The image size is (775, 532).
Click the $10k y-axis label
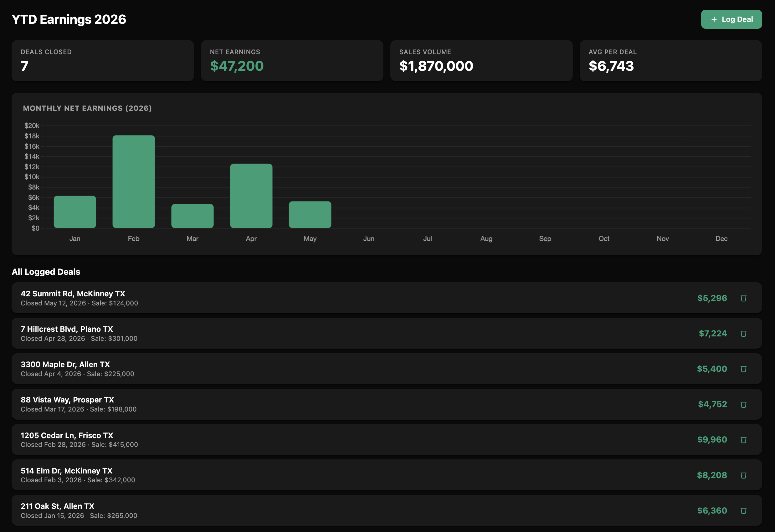[x=32, y=177]
